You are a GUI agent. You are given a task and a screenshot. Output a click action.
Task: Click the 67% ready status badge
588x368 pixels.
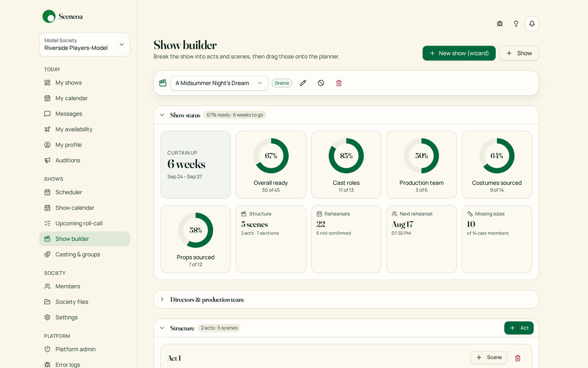pos(235,115)
